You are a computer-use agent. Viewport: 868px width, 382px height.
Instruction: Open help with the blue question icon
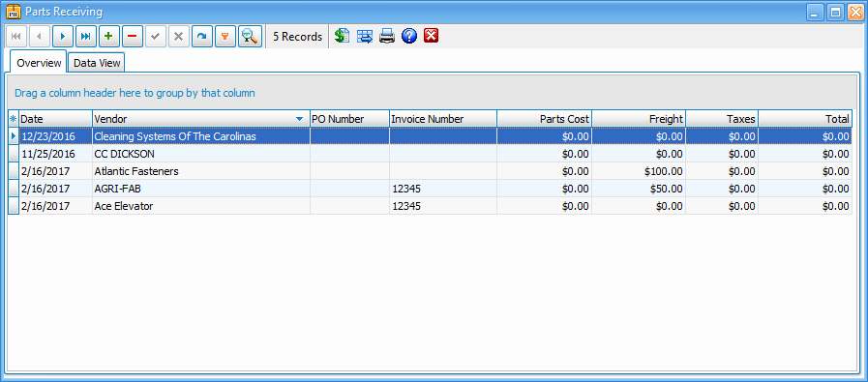pos(409,37)
